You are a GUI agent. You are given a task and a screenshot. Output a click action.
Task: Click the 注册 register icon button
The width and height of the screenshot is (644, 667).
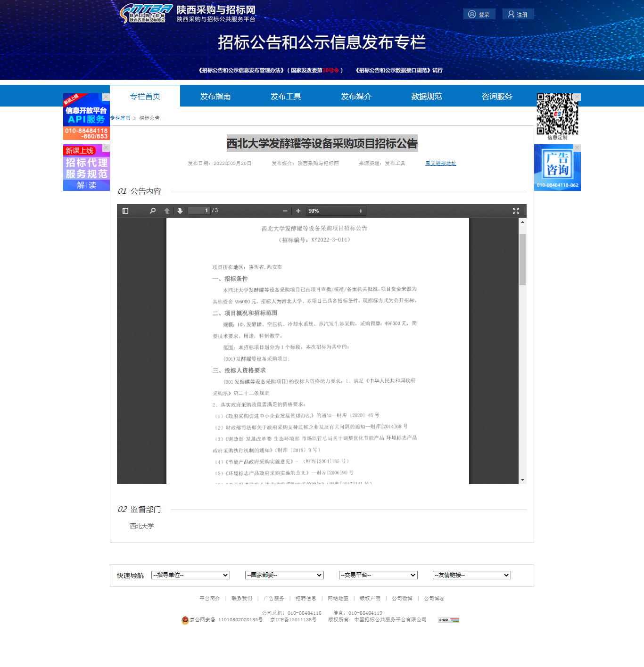pyautogui.click(x=518, y=14)
